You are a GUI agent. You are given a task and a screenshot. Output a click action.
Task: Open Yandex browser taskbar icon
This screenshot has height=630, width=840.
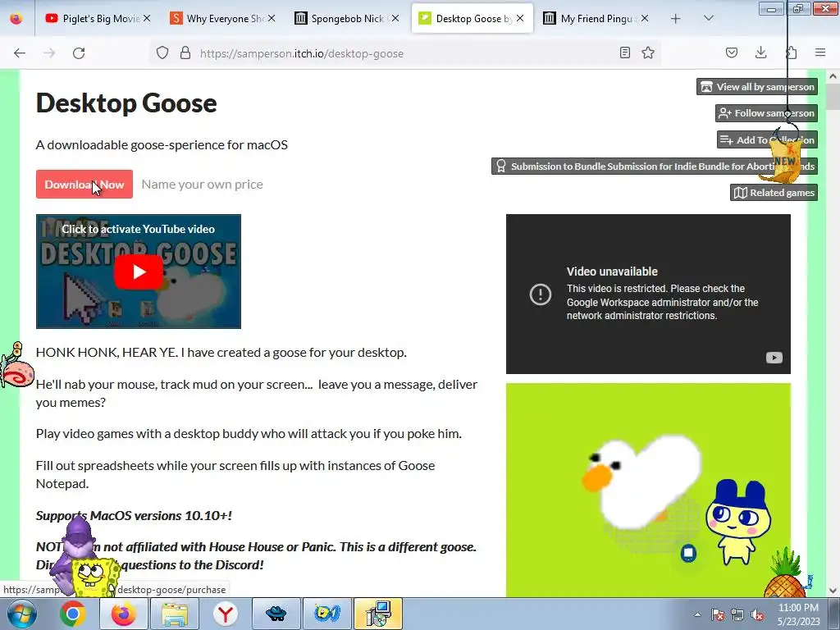[225, 614]
